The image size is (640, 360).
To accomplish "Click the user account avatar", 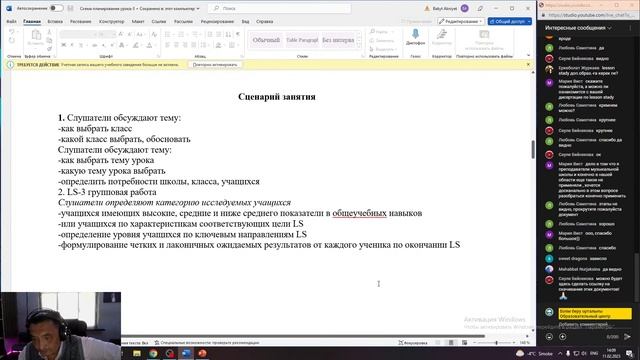I will pyautogui.click(x=464, y=8).
